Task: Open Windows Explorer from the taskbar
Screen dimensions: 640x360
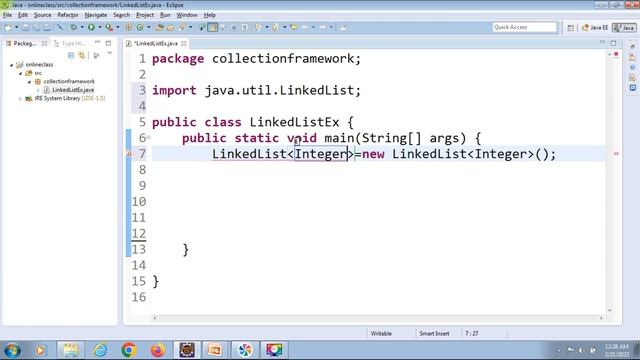Action: click(x=71, y=350)
